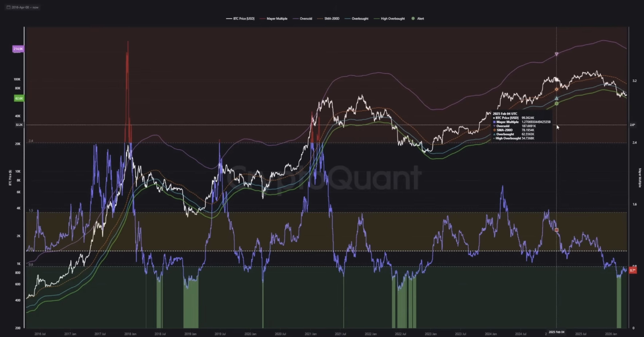
Task: Click the white BTC price crosshair dot
Action: click(556, 80)
